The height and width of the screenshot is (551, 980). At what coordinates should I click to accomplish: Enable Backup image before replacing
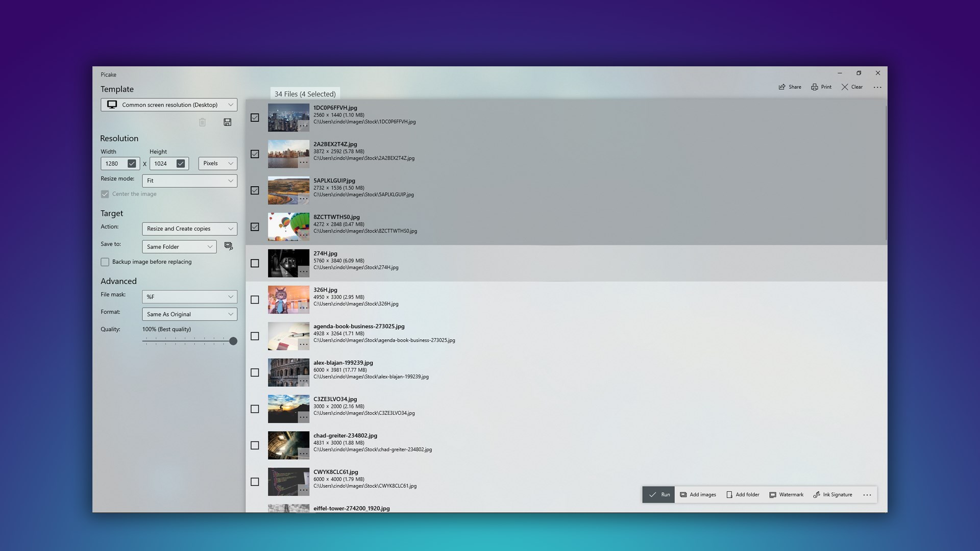click(x=105, y=262)
